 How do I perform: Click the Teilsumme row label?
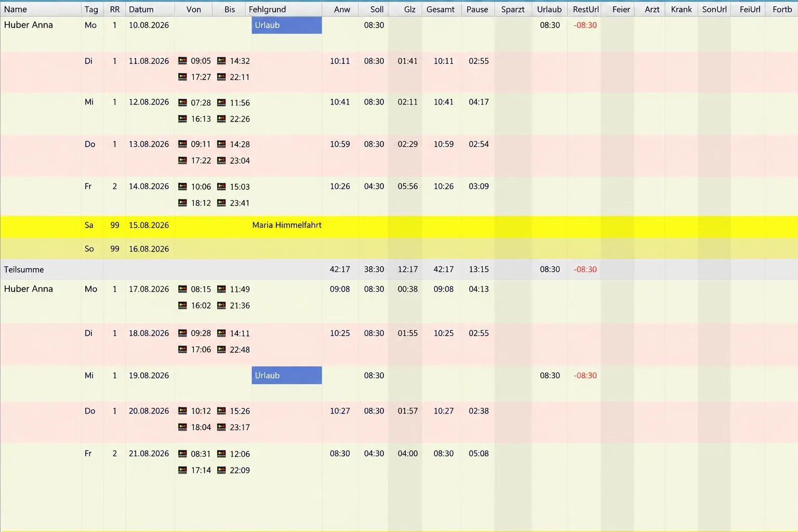pyautogui.click(x=24, y=270)
